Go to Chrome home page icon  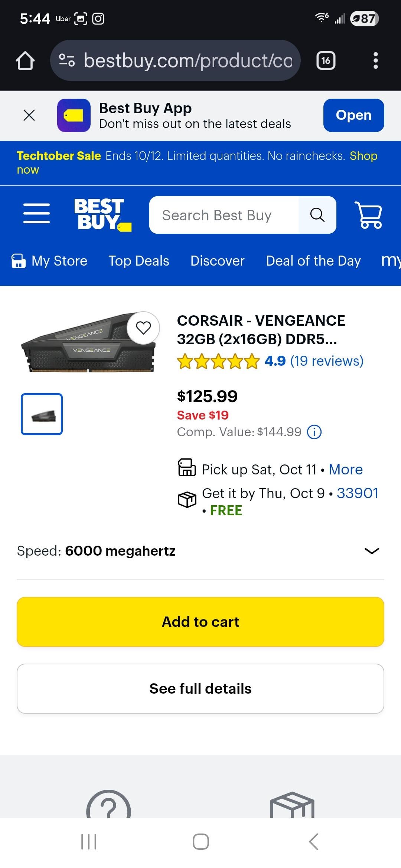(25, 60)
